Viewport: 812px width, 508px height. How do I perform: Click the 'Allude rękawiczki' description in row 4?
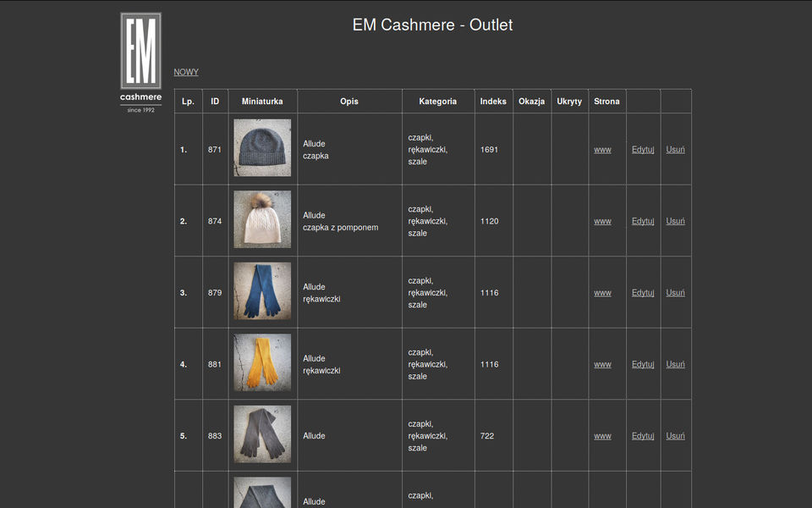(x=321, y=364)
